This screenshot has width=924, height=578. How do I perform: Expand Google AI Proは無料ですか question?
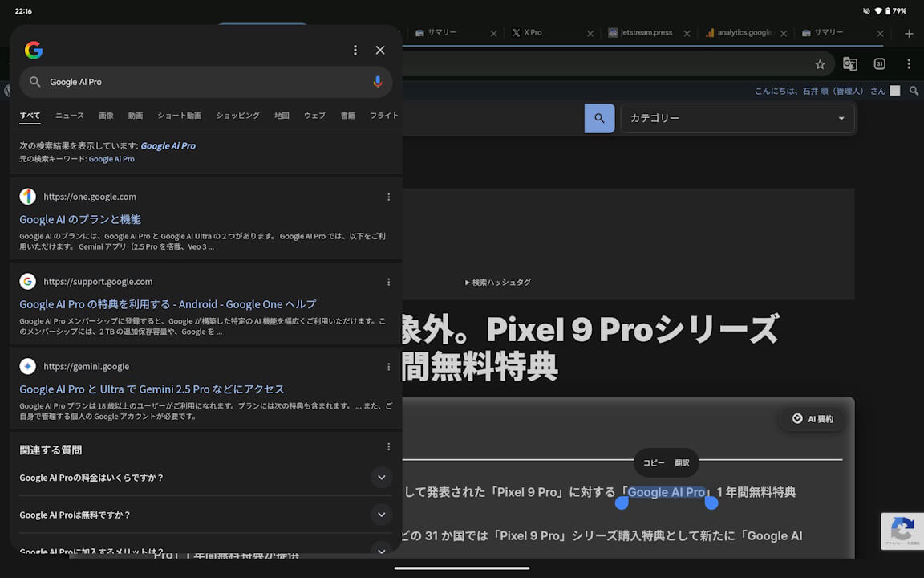206,515
